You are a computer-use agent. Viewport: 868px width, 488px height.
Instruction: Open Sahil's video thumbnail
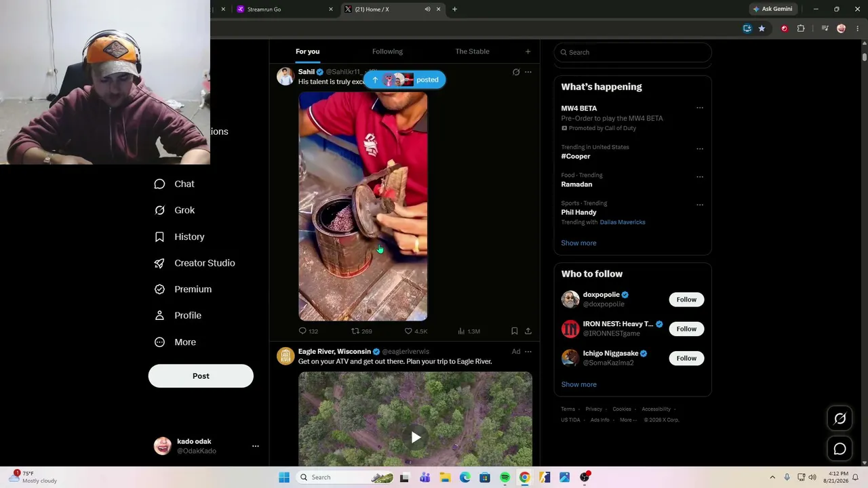coord(363,206)
